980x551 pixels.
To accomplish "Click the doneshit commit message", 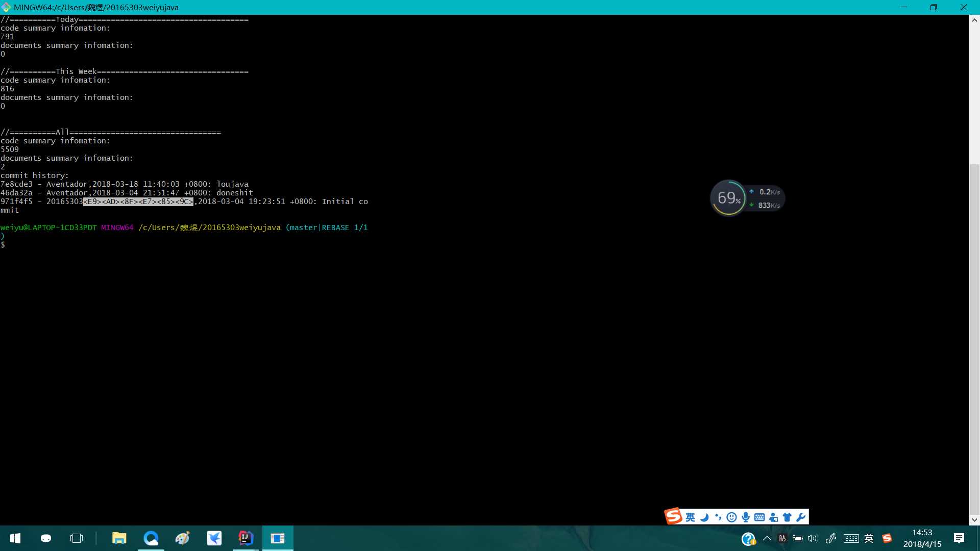I will tap(235, 193).
